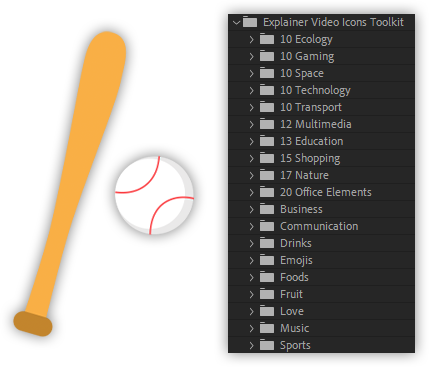Select the 10 Transport folder label
Image resolution: width=429 pixels, height=367 pixels.
[x=311, y=107]
